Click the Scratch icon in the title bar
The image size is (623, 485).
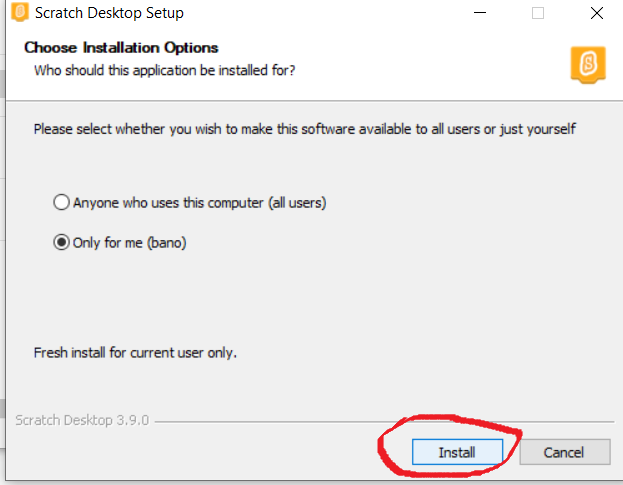coord(20,12)
